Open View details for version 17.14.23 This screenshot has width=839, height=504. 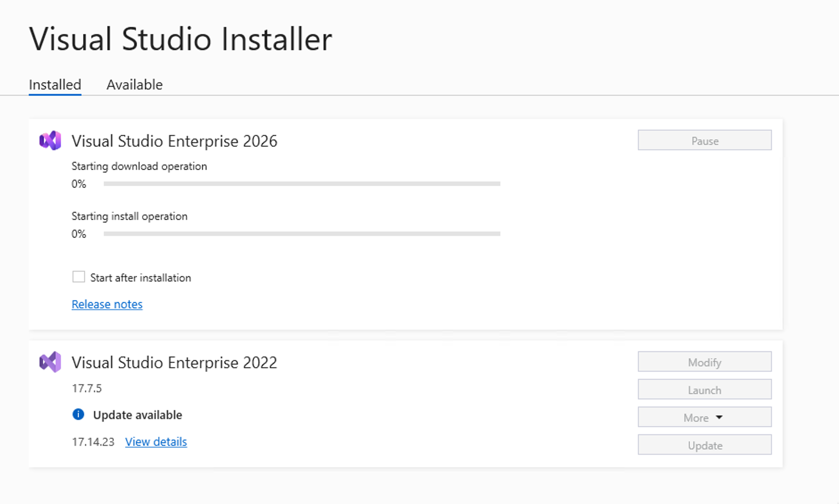(156, 442)
